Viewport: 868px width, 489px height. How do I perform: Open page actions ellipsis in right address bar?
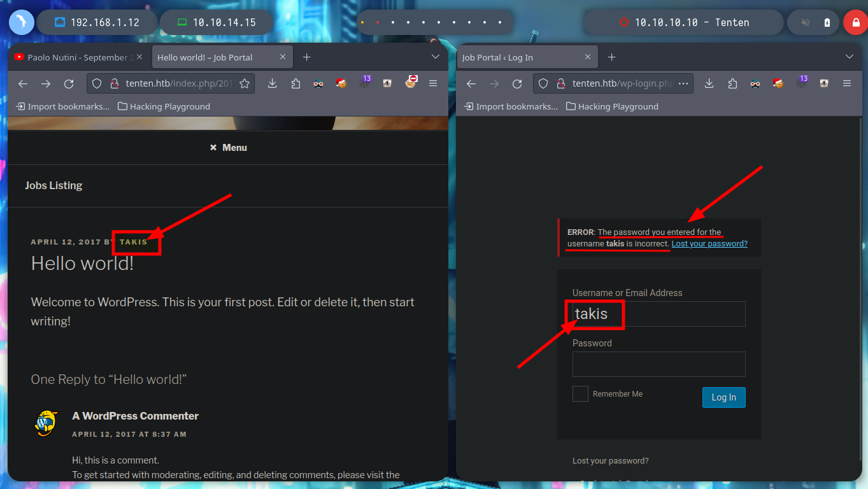point(683,83)
